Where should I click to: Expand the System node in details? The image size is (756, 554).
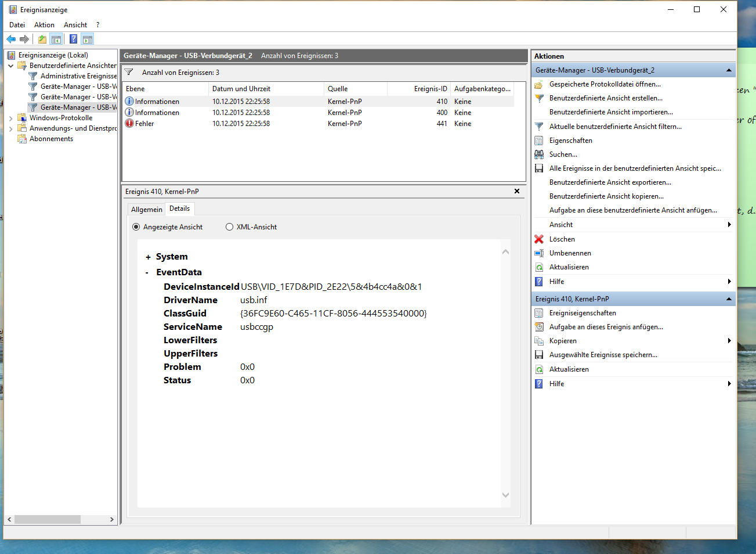click(149, 257)
